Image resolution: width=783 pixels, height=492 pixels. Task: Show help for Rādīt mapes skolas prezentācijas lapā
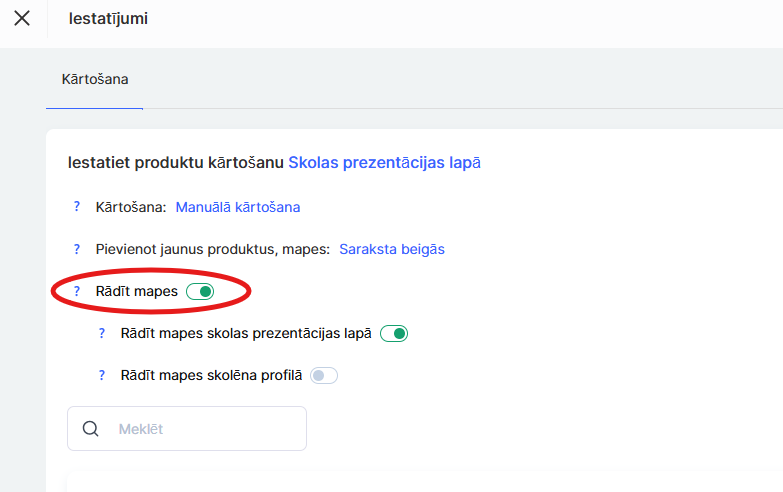pos(101,334)
